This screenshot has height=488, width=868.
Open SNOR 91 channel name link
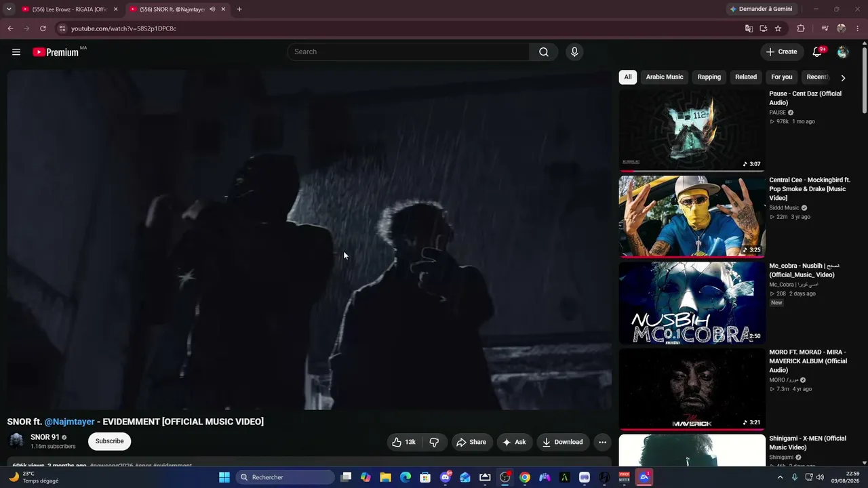(x=45, y=437)
